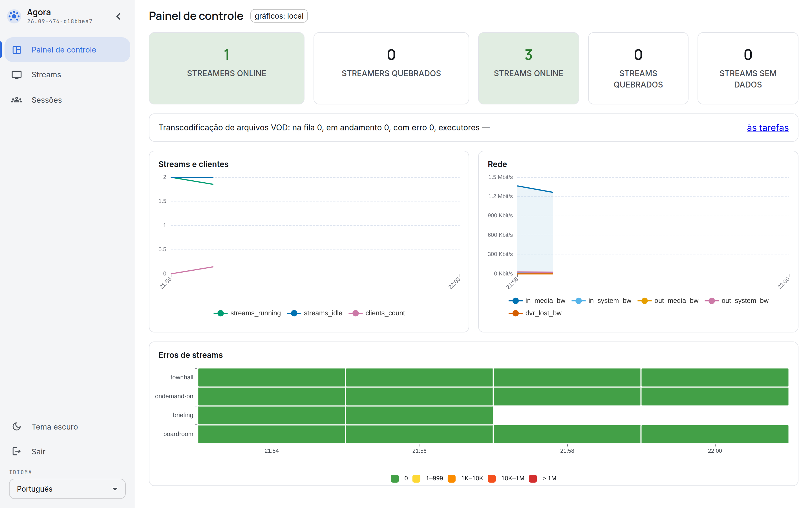The height and width of the screenshot is (508, 812).
Task: Open the Streamers Quebrados card
Action: click(391, 68)
